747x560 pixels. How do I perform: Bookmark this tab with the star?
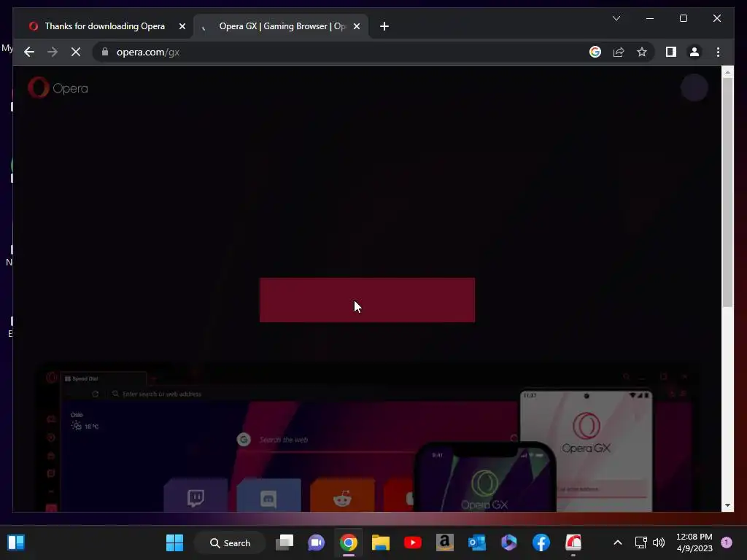pyautogui.click(x=642, y=52)
